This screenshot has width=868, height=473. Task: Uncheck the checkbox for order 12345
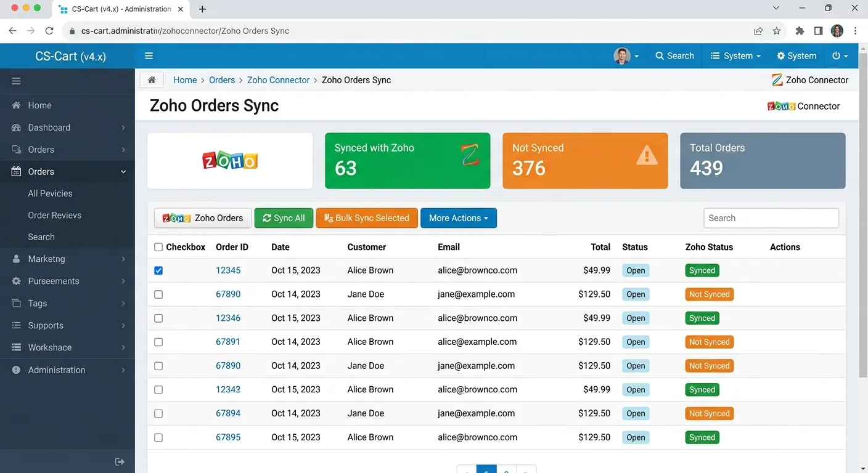pos(158,270)
